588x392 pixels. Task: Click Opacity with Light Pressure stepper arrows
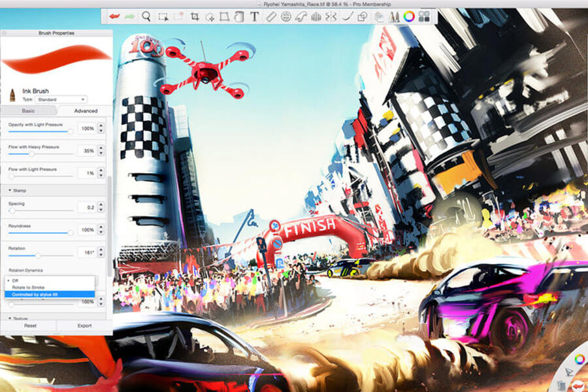(x=101, y=128)
